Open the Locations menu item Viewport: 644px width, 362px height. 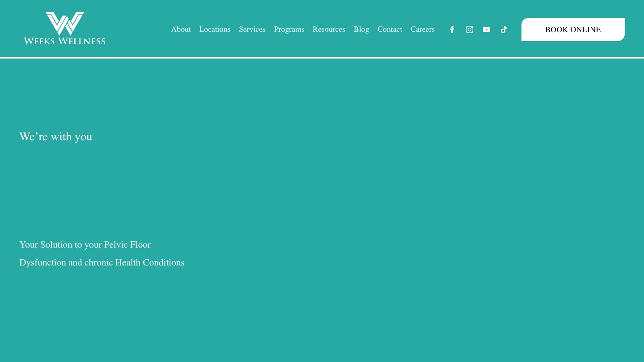pos(215,29)
